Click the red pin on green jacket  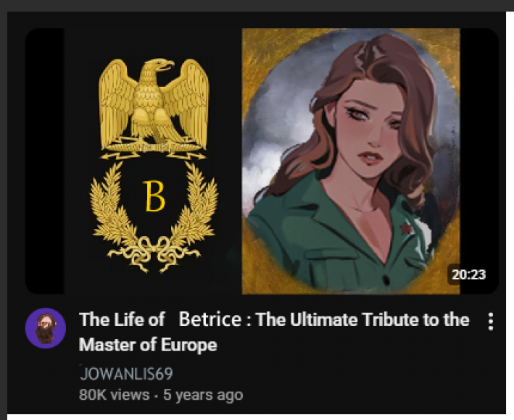(x=407, y=228)
